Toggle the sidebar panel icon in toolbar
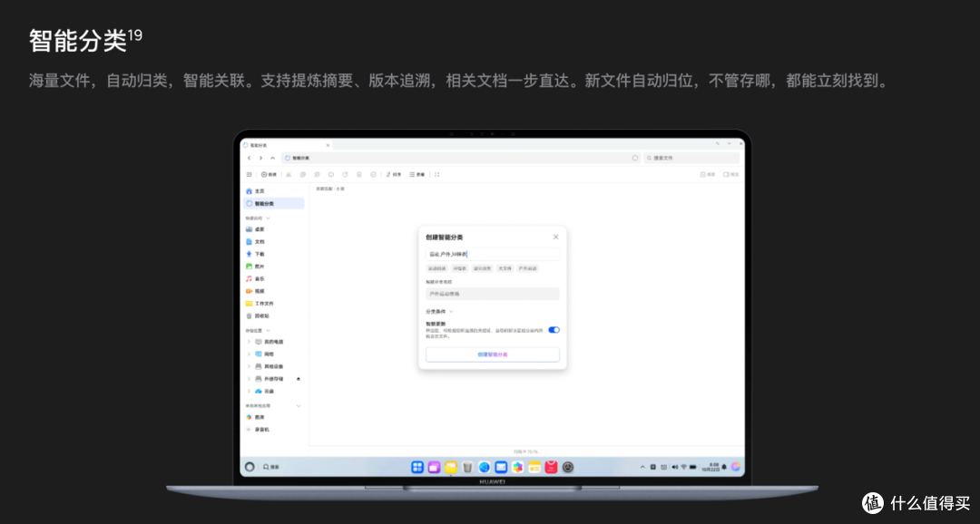This screenshot has width=980, height=524. [250, 175]
